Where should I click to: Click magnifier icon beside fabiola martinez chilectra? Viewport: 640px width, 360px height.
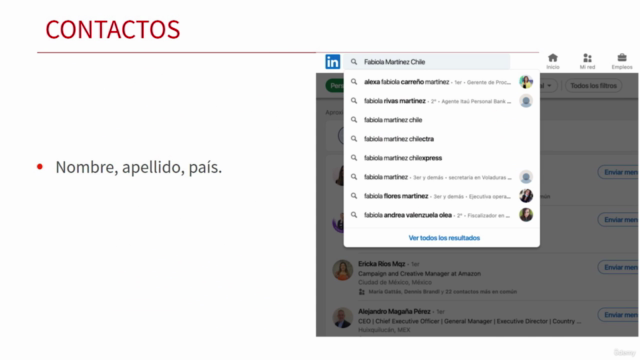(354, 139)
